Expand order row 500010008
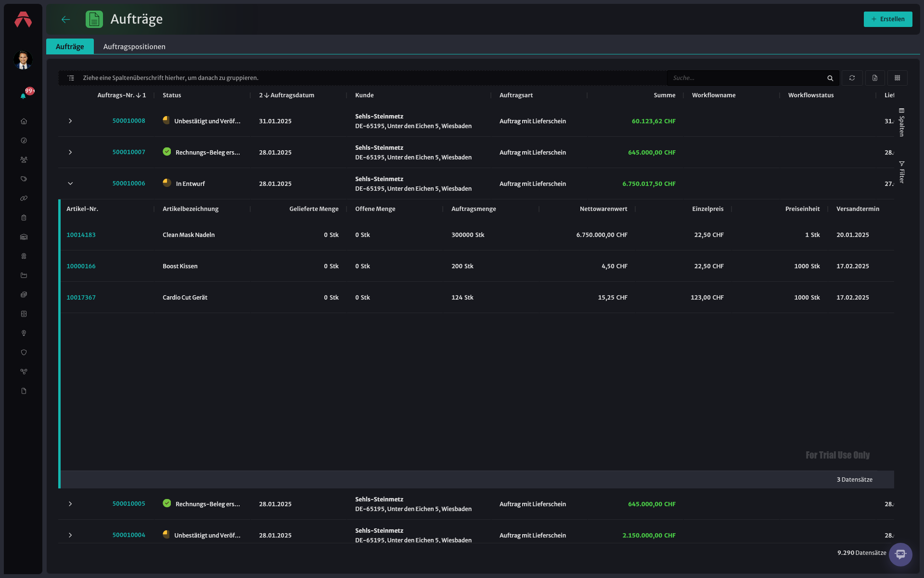Viewport: 924px width, 578px height. click(x=70, y=121)
